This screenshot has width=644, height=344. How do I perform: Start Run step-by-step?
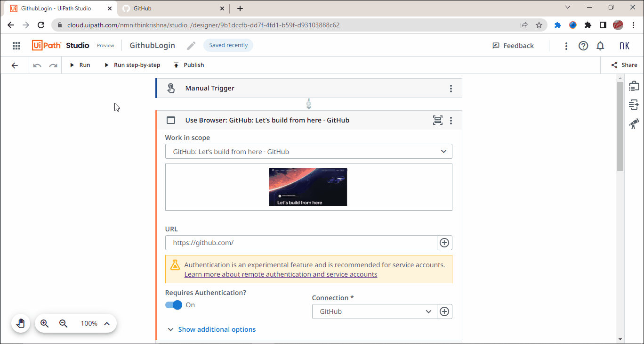[x=132, y=65]
